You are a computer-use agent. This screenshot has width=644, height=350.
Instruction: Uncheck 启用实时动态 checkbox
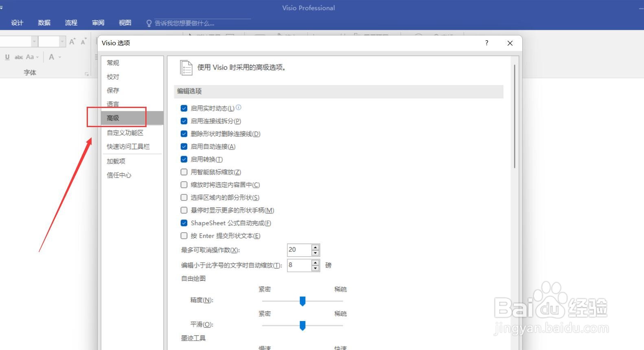tap(184, 108)
